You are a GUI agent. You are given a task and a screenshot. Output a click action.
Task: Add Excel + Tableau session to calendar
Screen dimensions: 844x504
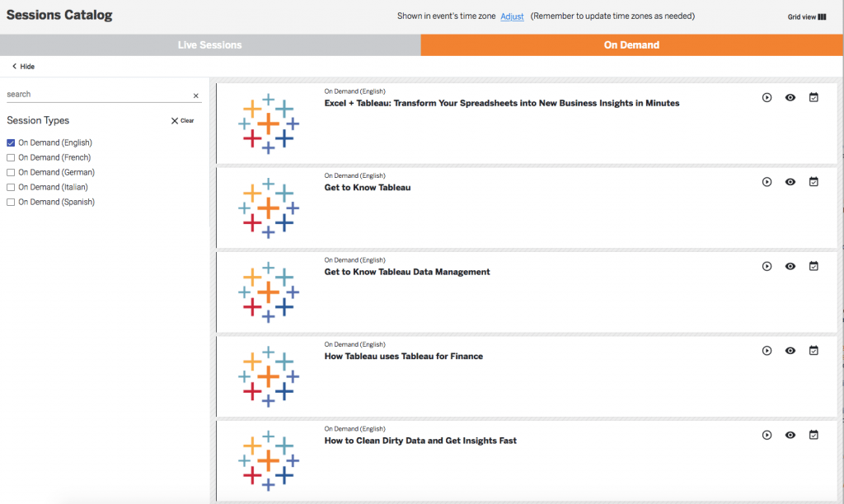(814, 97)
